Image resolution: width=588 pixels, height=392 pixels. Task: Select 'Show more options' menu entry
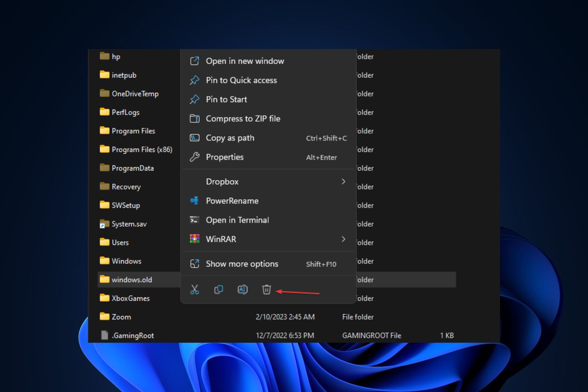click(x=242, y=264)
